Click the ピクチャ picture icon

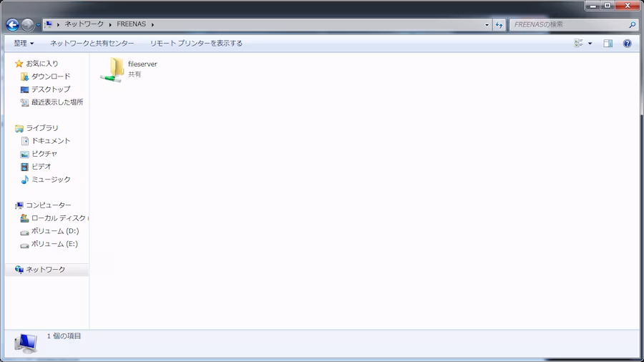pos(24,154)
